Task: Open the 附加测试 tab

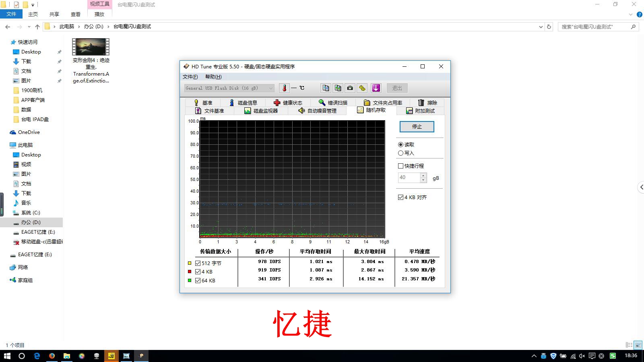Action: 421,111
